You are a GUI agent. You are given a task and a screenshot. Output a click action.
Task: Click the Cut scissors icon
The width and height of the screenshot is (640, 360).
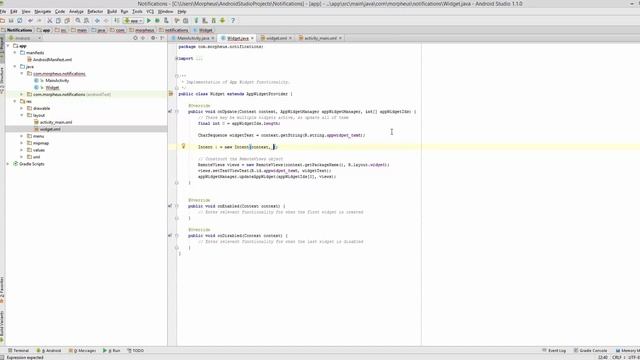click(x=50, y=20)
